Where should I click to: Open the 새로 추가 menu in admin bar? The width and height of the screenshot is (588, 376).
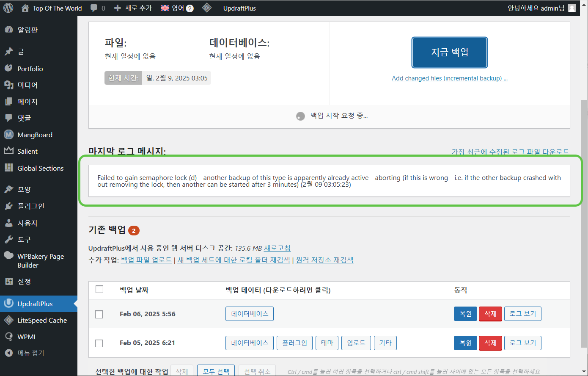133,8
